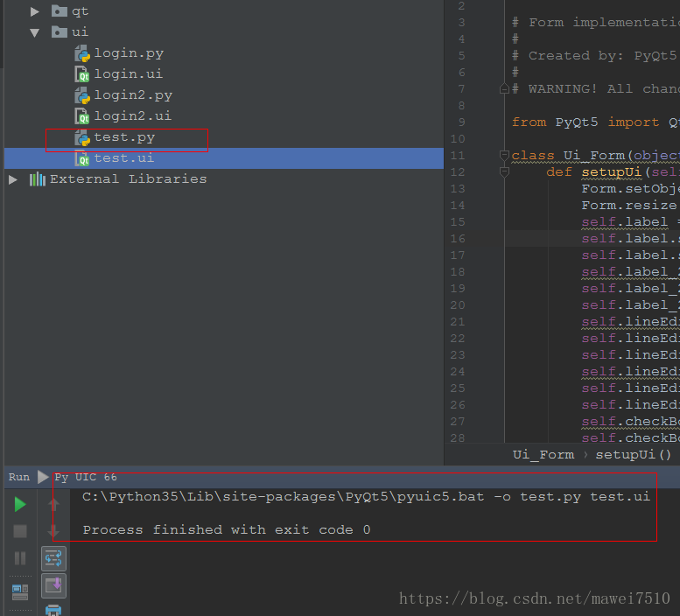The width and height of the screenshot is (680, 616).
Task: Collapse the ui folder arrow
Action: pos(35,32)
